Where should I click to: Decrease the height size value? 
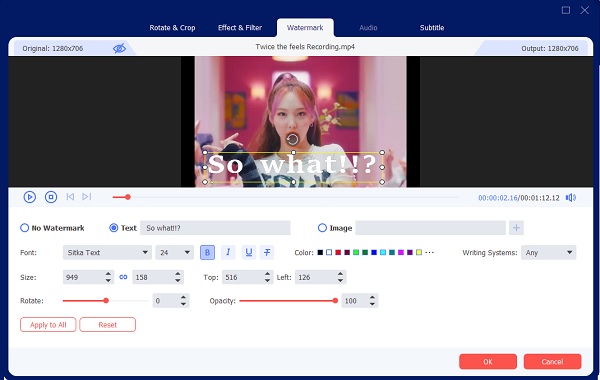(x=178, y=281)
